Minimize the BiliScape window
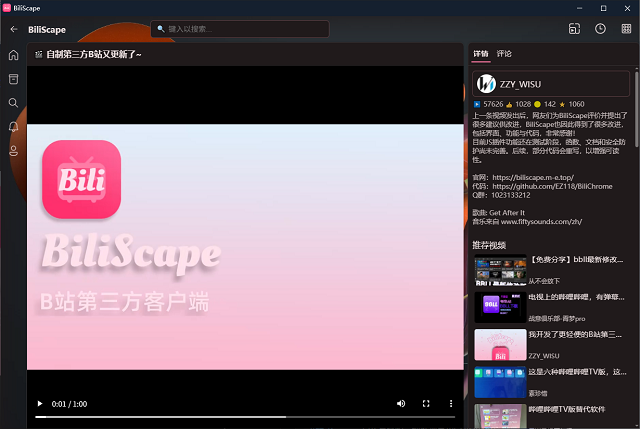This screenshot has height=429, width=640. click(579, 8)
